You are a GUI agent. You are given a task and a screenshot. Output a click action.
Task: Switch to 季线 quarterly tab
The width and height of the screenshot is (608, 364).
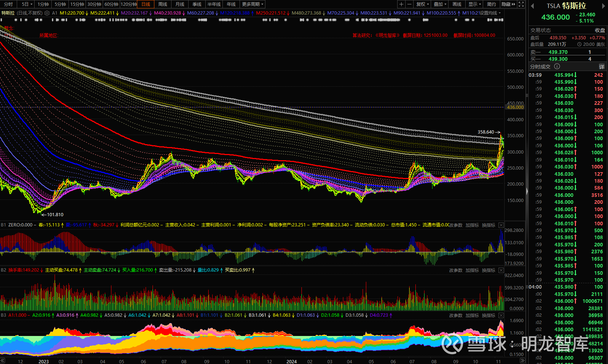coord(197,4)
